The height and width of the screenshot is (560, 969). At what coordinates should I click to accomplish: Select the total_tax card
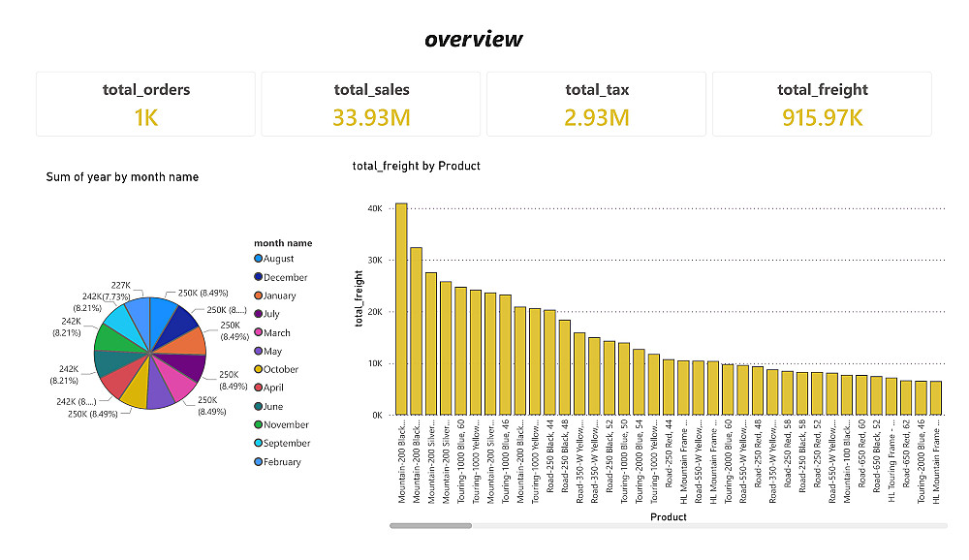pos(597,104)
